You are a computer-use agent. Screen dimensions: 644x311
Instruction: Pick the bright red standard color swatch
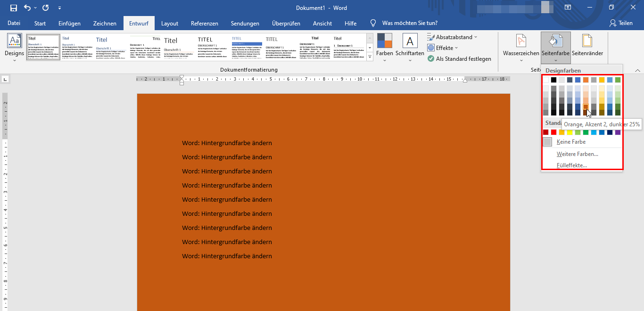(554, 132)
